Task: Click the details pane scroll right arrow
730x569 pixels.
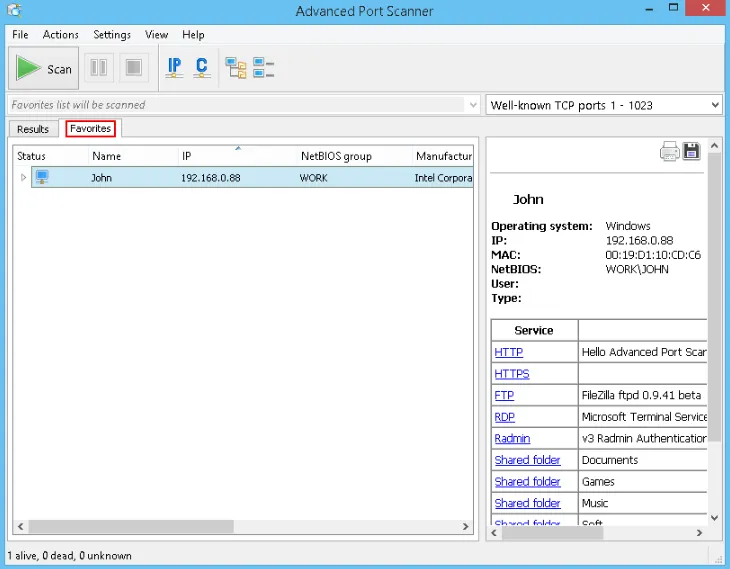Action: (x=699, y=533)
